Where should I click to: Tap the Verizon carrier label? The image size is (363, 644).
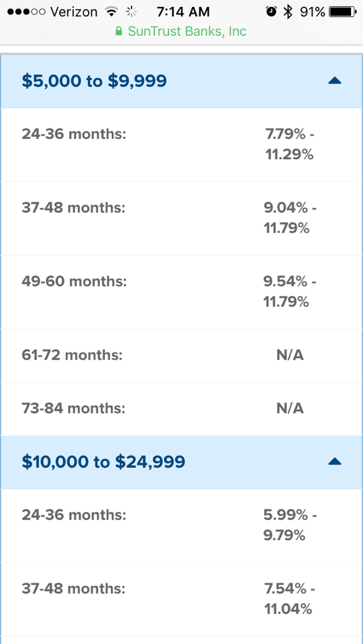pos(75,13)
